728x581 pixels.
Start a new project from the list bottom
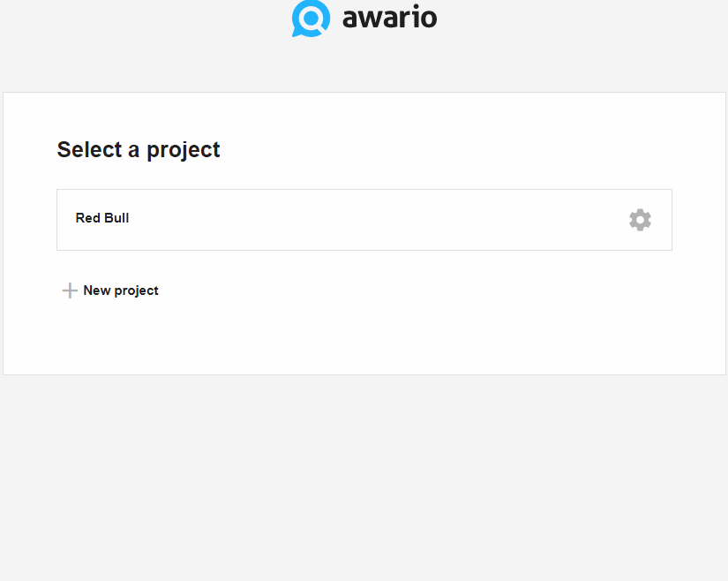pyautogui.click(x=110, y=290)
